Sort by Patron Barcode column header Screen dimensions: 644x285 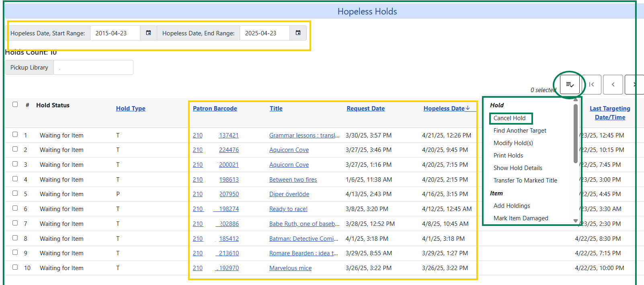[x=215, y=109]
